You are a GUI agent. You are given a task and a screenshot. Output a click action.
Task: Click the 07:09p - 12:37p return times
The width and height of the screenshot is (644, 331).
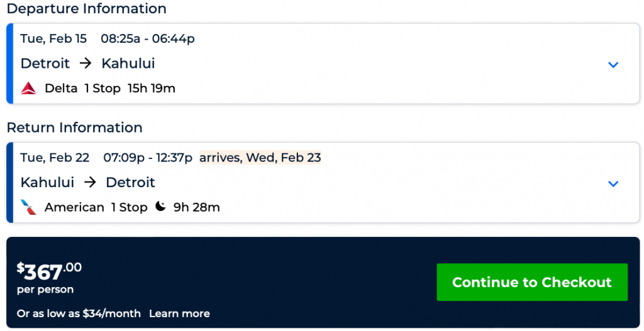click(148, 158)
